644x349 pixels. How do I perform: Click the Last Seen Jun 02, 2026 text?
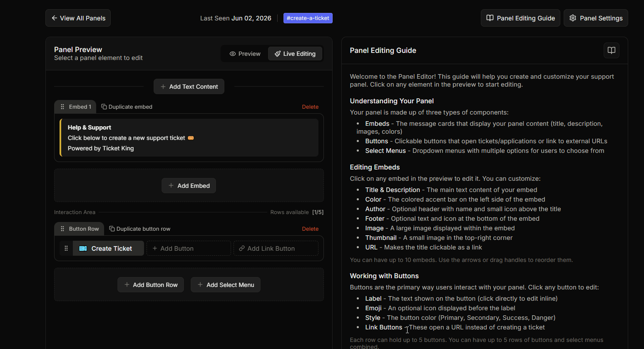(236, 18)
